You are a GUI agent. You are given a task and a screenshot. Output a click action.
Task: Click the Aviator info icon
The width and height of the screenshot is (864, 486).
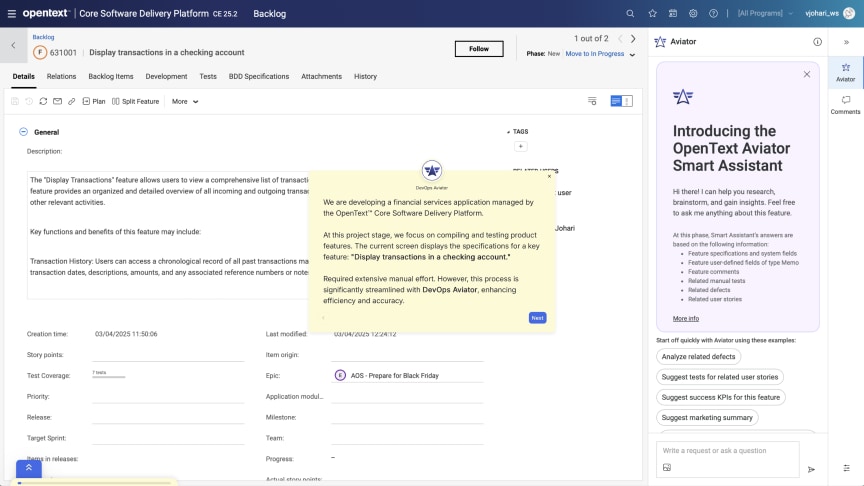pos(817,42)
